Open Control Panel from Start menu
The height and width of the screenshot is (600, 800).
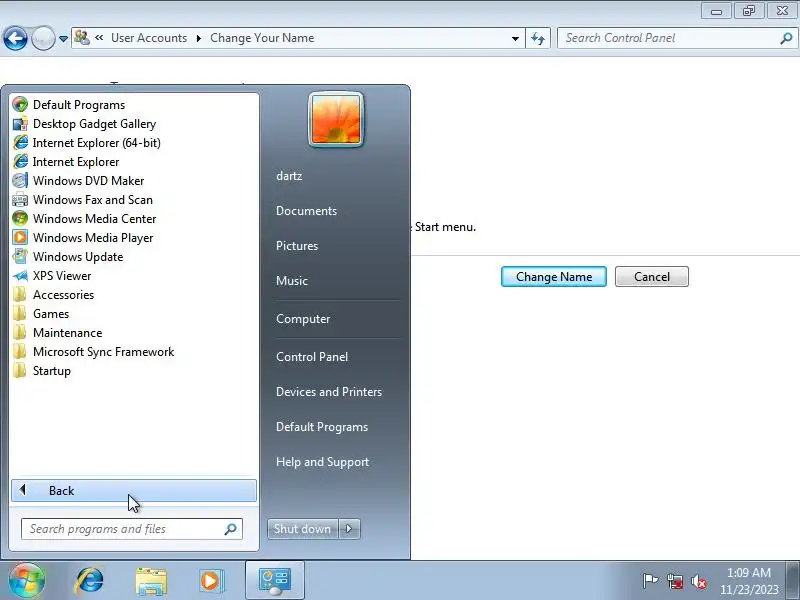[312, 357]
